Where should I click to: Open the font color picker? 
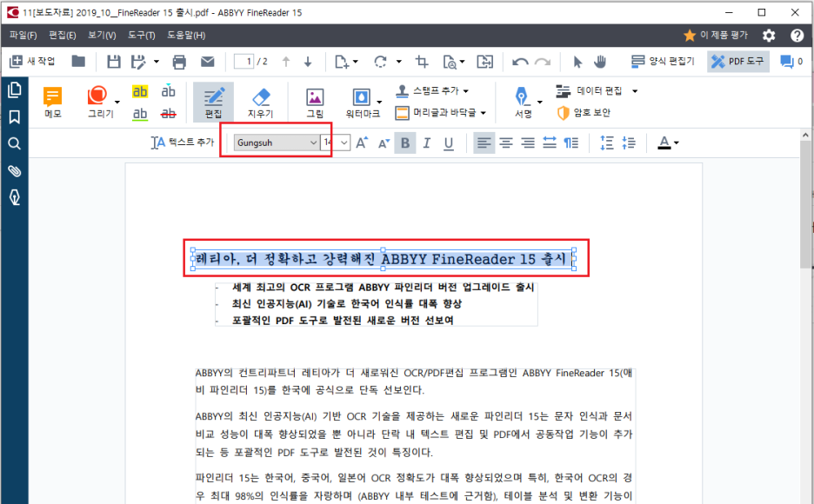click(x=668, y=143)
